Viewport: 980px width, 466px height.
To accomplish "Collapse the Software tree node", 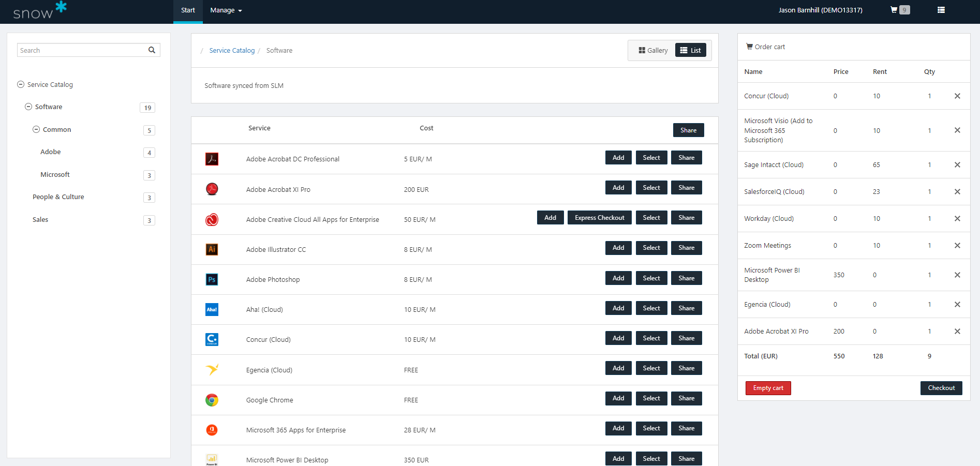I will click(x=28, y=107).
